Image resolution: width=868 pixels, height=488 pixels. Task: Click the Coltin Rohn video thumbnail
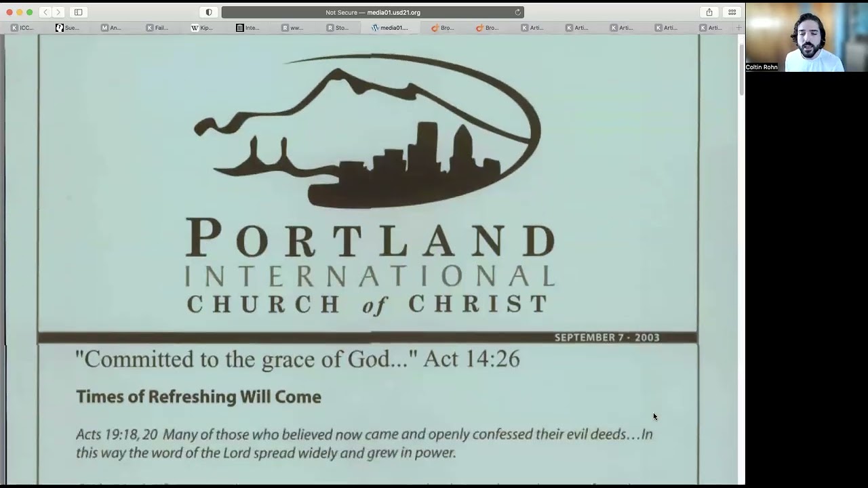(x=806, y=37)
